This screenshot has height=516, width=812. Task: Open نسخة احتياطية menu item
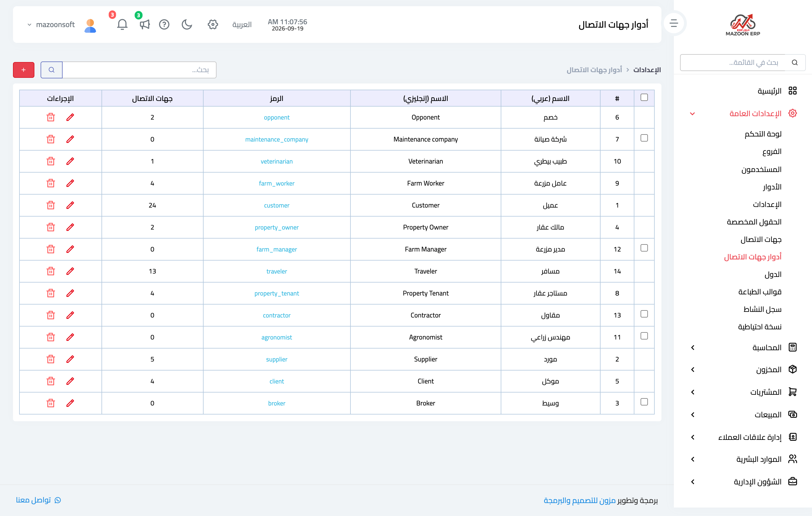760,327
